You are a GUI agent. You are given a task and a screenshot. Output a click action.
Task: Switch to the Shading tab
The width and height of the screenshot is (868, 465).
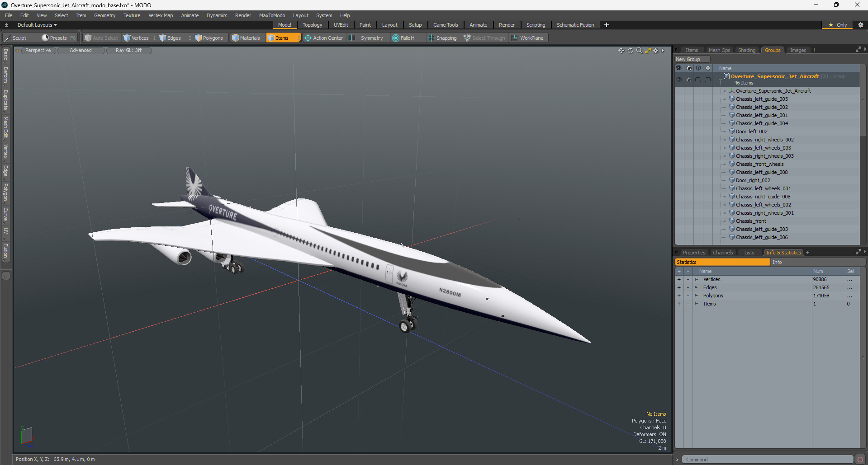(747, 50)
